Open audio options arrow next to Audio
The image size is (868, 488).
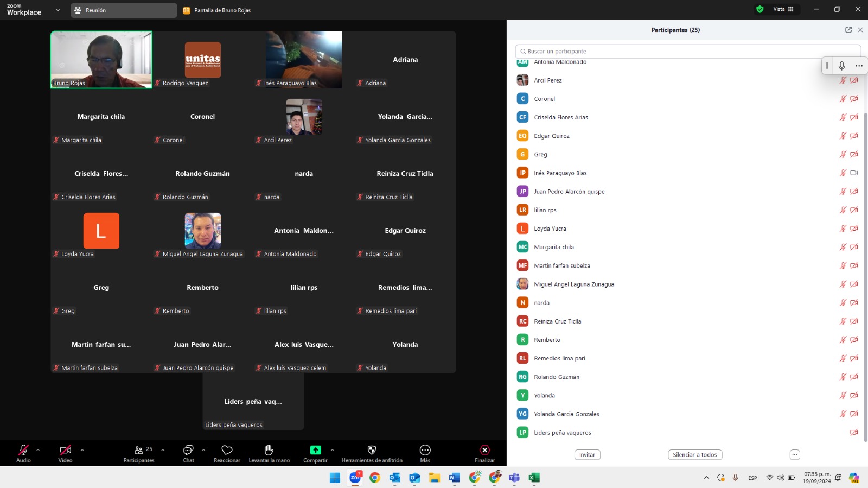click(38, 450)
